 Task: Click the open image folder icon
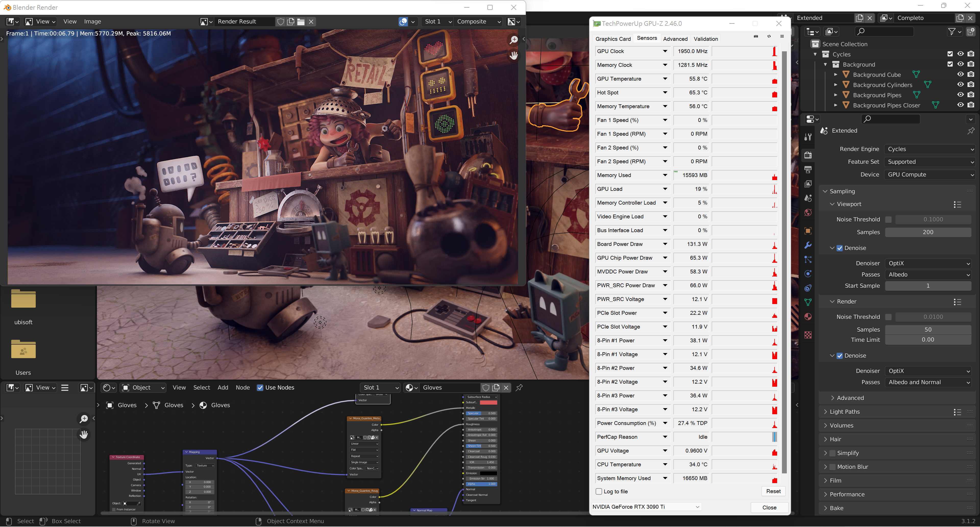[301, 22]
